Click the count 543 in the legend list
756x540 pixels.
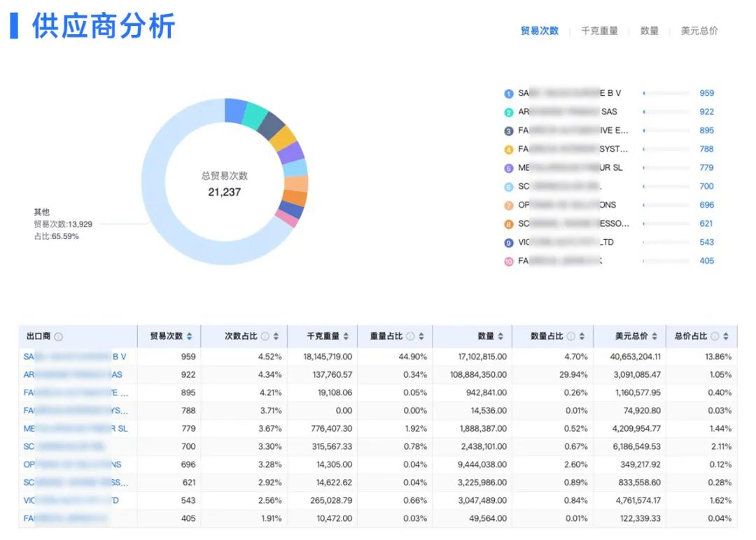pos(707,242)
